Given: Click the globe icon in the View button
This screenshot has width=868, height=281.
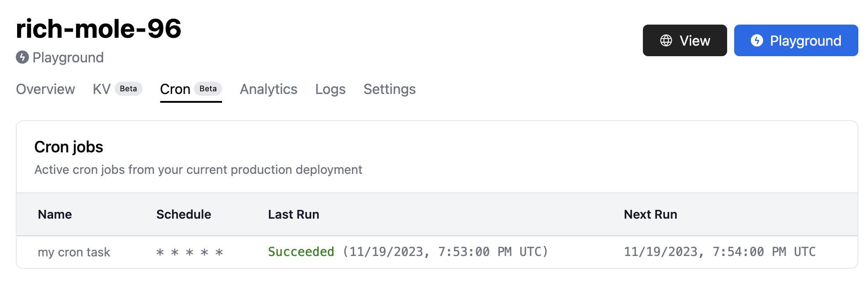Looking at the screenshot, I should point(665,40).
